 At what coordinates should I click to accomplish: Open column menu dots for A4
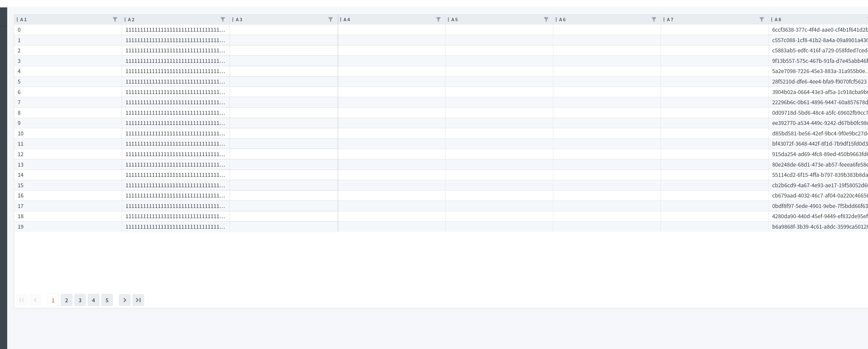point(341,19)
